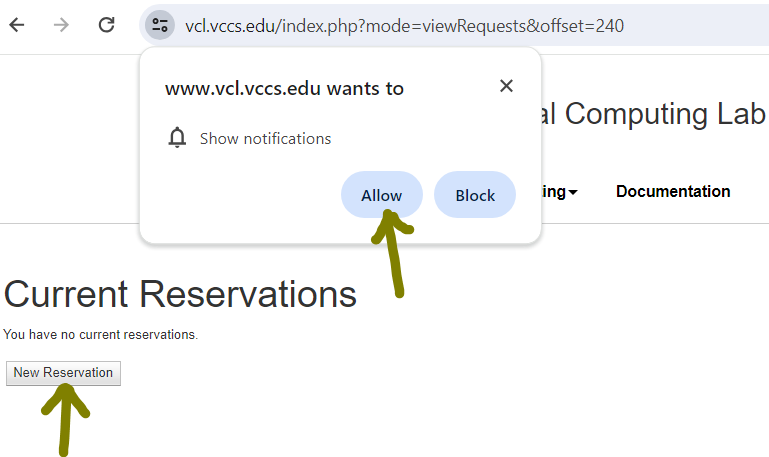
Task: Click the browser forward arrow
Action: (x=61, y=25)
